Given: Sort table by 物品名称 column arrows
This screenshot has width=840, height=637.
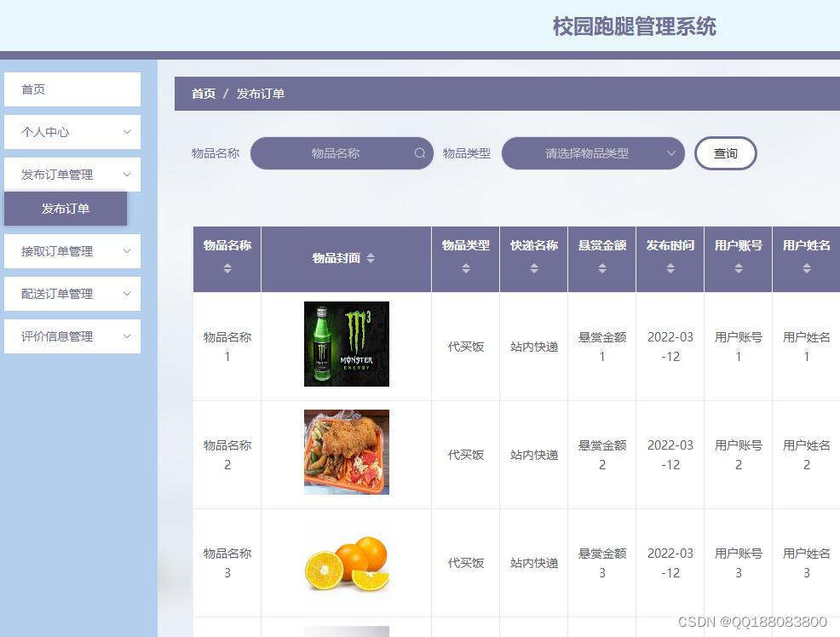Looking at the screenshot, I should click(x=227, y=268).
